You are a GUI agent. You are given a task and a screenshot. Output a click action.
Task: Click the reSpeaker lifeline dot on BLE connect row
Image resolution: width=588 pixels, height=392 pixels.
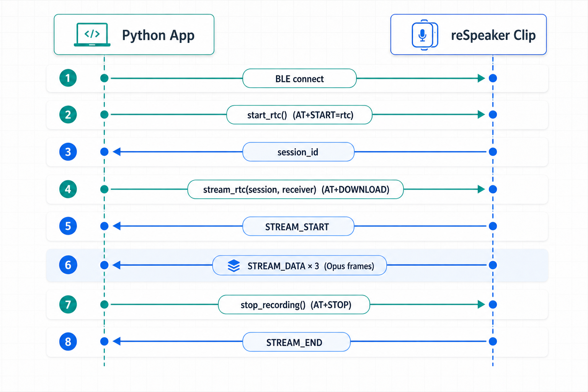pyautogui.click(x=493, y=78)
